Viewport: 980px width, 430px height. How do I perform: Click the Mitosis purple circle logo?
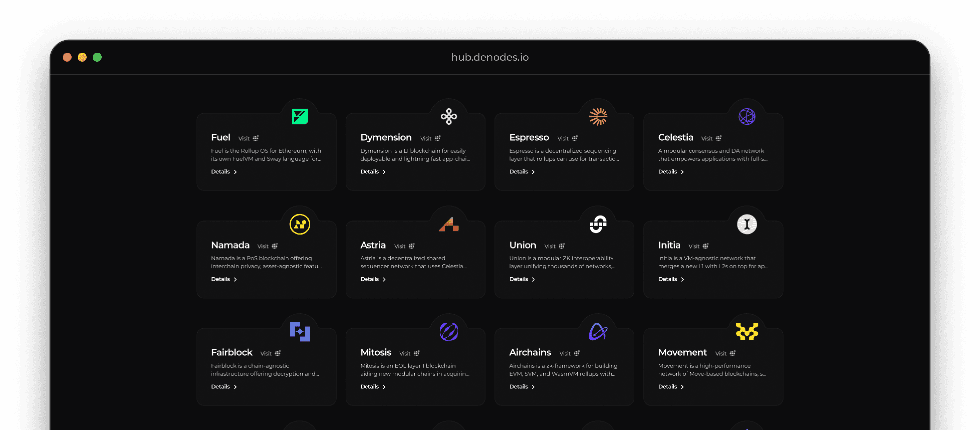449,331
